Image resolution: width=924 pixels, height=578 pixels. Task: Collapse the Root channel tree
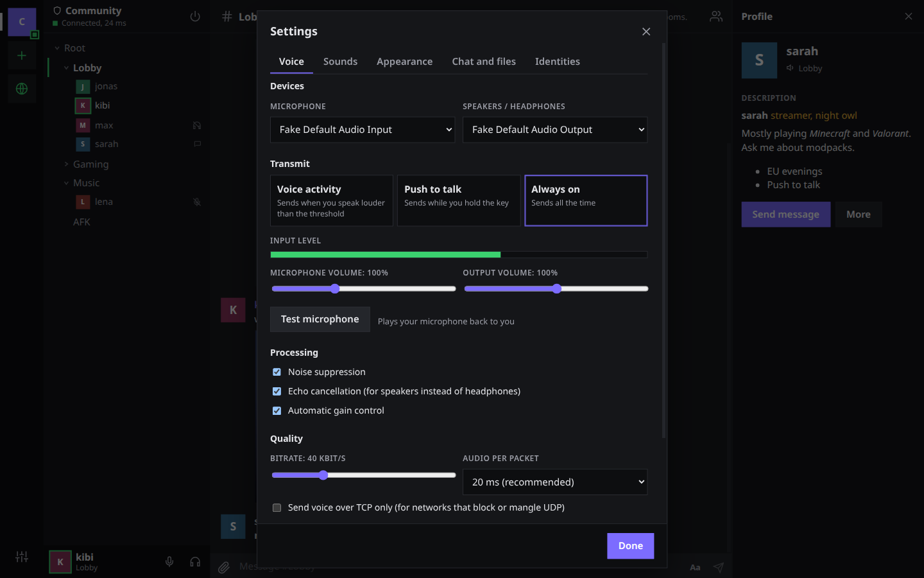tap(57, 48)
